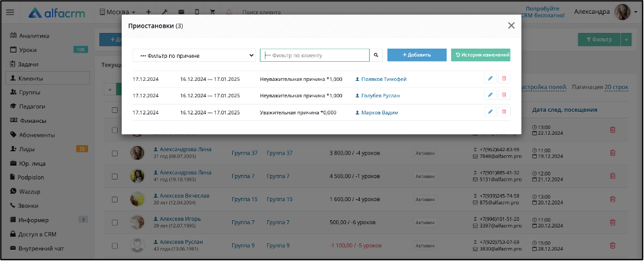This screenshot has height=261, width=644.
Task: Open the История изменений button
Action: pyautogui.click(x=481, y=55)
